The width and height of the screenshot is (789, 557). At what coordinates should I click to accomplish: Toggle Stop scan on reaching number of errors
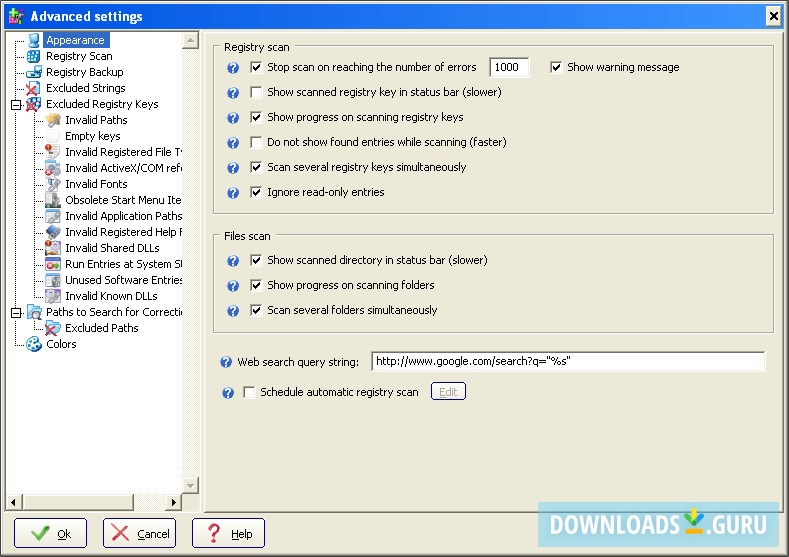pos(256,67)
